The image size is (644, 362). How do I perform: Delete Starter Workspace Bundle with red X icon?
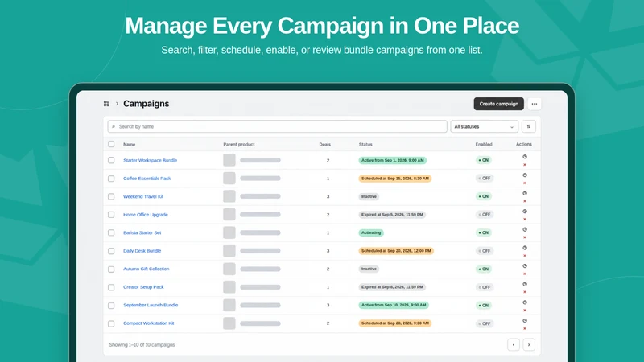point(525,165)
